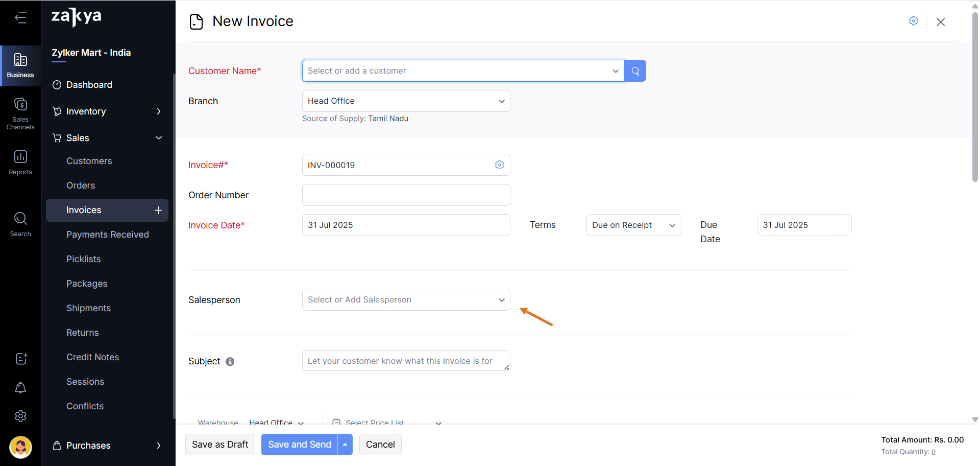The image size is (980, 466).
Task: Click the Save as Draft button
Action: click(220, 445)
